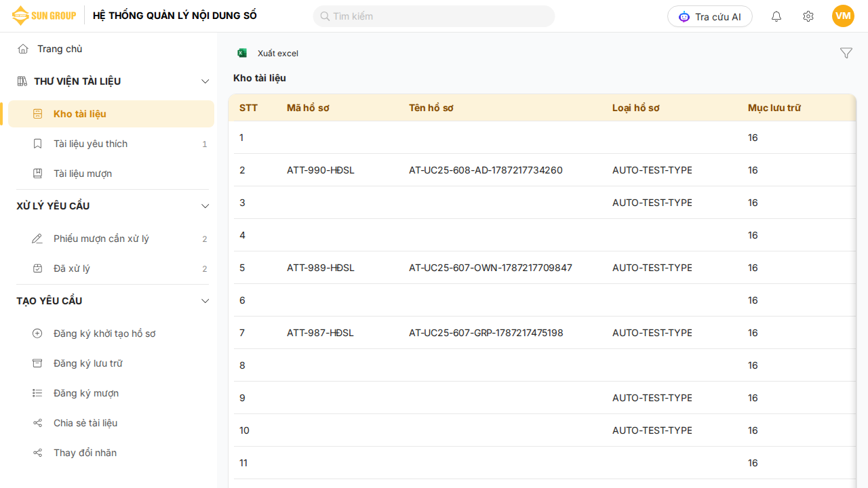The width and height of the screenshot is (868, 488).
Task: Click the Tài liệu mượn icon
Action: point(38,174)
